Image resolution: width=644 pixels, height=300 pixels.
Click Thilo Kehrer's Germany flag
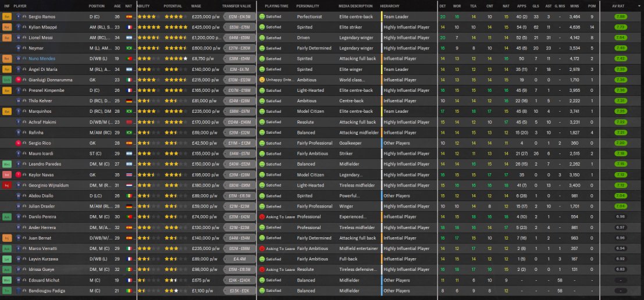[129, 101]
